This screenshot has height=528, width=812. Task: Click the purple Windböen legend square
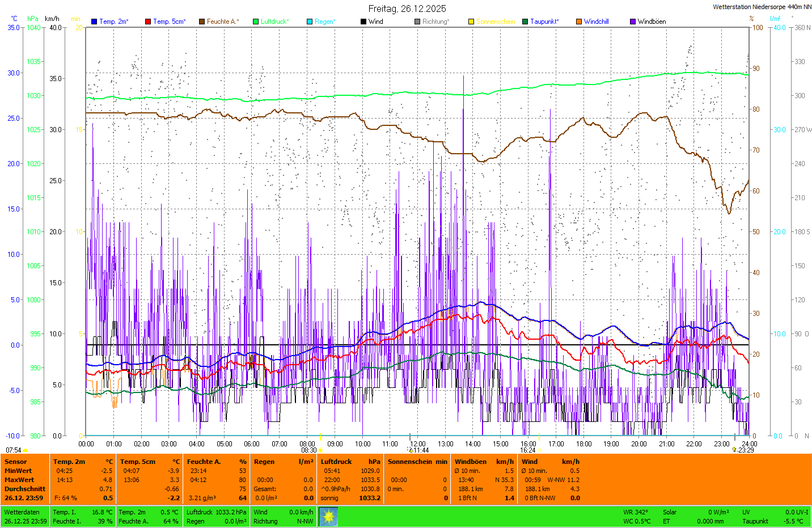(x=633, y=22)
